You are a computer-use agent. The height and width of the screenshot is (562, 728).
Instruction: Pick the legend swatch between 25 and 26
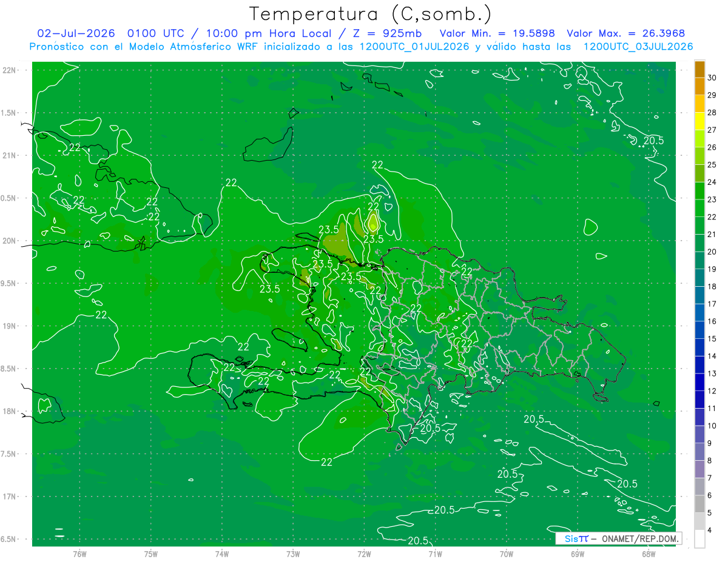coord(699,156)
